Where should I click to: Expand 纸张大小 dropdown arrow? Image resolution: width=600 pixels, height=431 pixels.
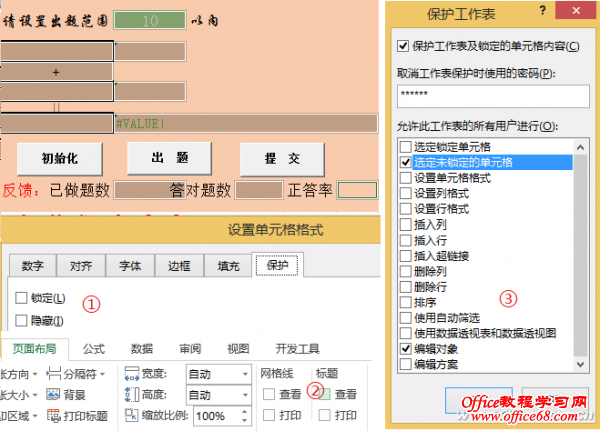(35, 395)
